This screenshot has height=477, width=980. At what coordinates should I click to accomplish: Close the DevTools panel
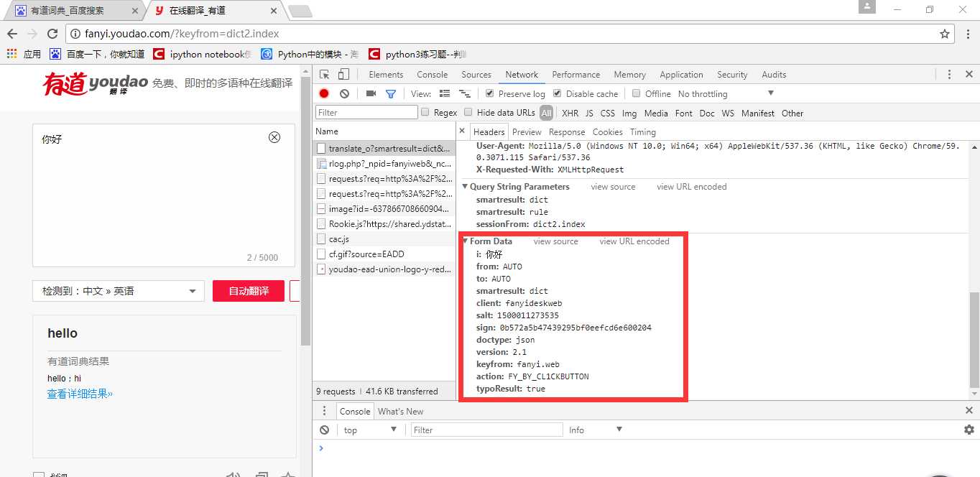[969, 75]
